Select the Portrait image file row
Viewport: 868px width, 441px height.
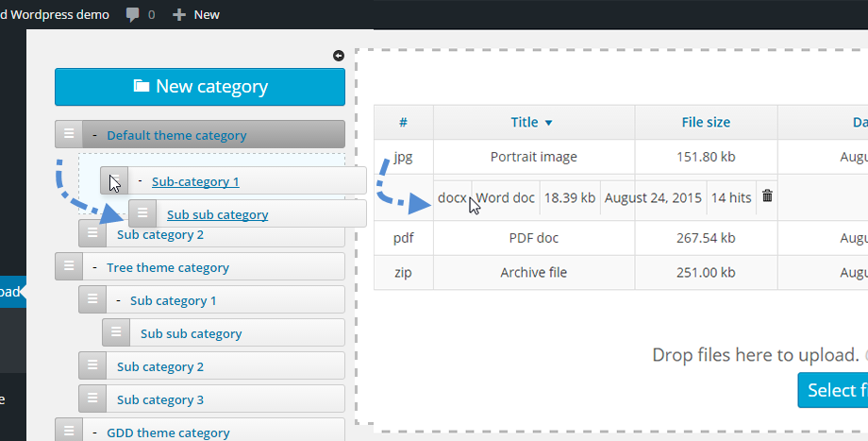click(x=533, y=157)
